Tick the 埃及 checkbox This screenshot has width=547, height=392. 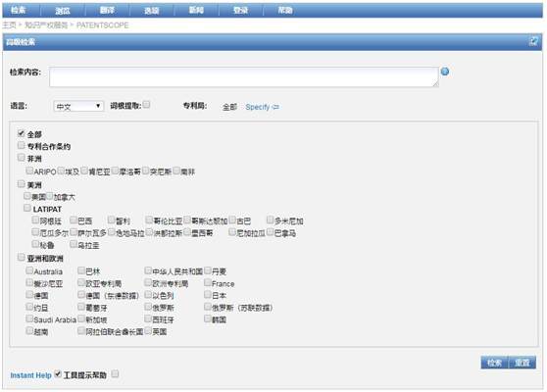61,171
